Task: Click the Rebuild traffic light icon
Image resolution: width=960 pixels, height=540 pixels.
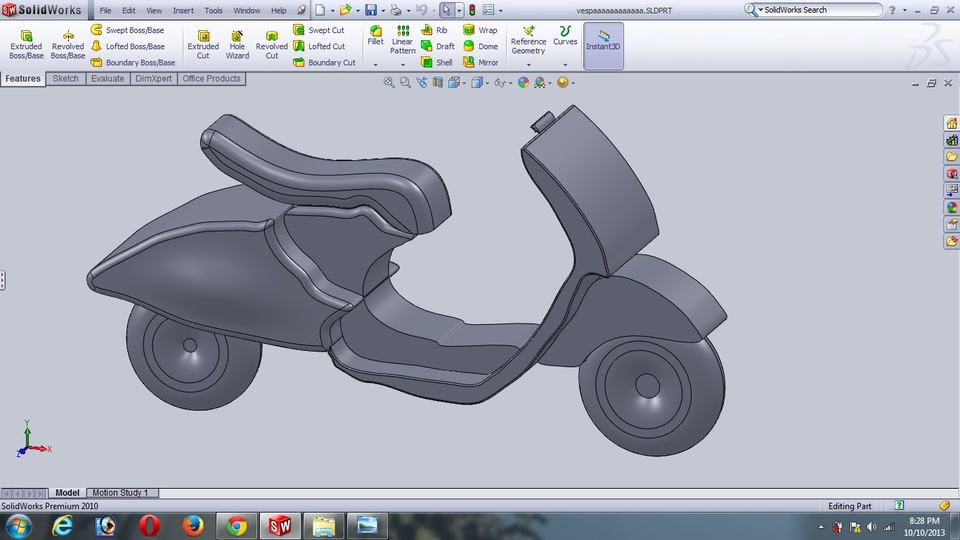Action: (472, 10)
